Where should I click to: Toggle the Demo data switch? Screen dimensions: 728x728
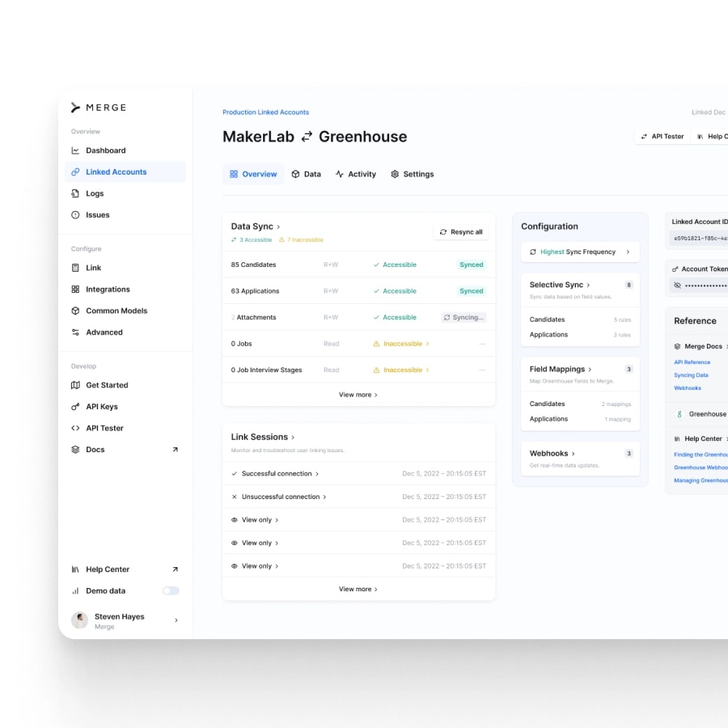point(171,591)
